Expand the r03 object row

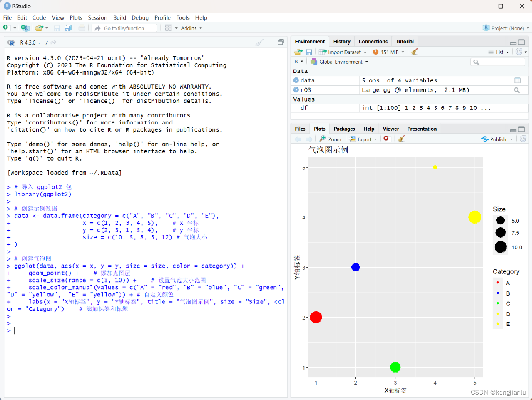click(x=296, y=90)
